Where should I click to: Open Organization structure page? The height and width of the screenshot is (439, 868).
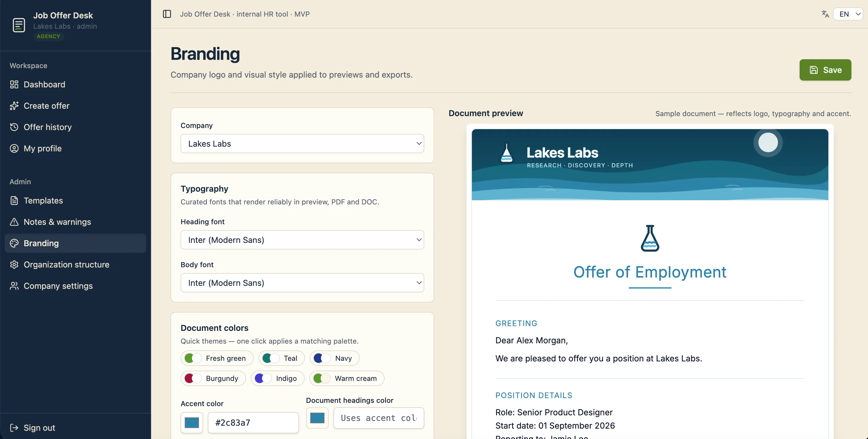pyautogui.click(x=75, y=265)
